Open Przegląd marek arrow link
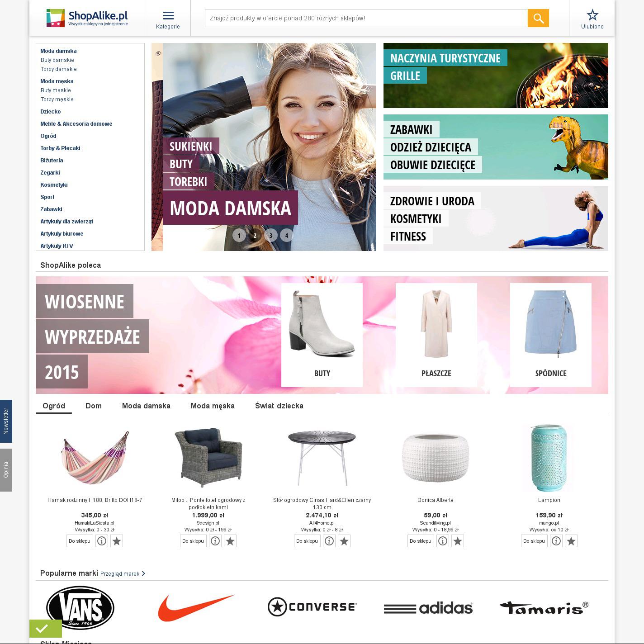The image size is (644, 644). [123, 573]
